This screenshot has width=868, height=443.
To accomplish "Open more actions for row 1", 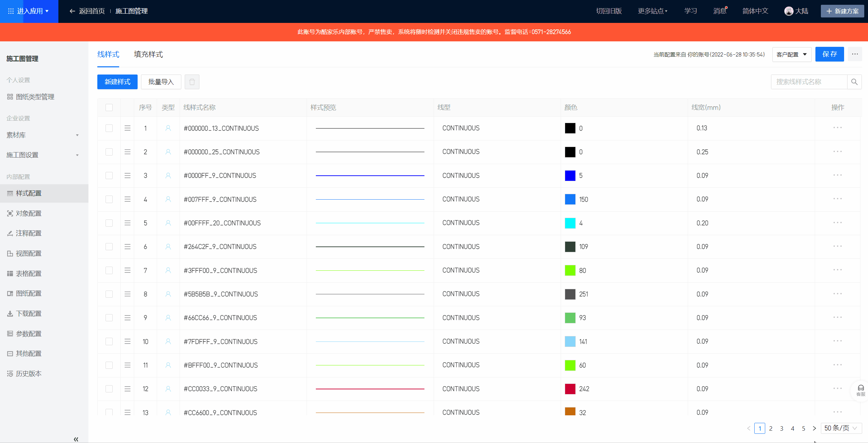I will [x=837, y=128].
